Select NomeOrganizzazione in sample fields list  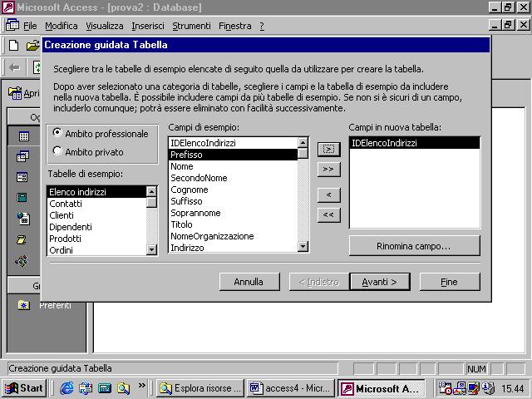click(233, 236)
